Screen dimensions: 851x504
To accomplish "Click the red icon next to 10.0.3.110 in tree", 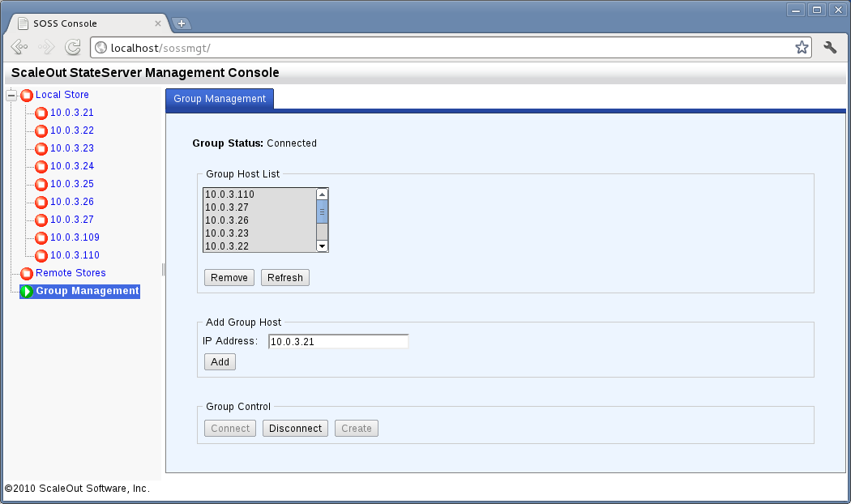I will (41, 256).
